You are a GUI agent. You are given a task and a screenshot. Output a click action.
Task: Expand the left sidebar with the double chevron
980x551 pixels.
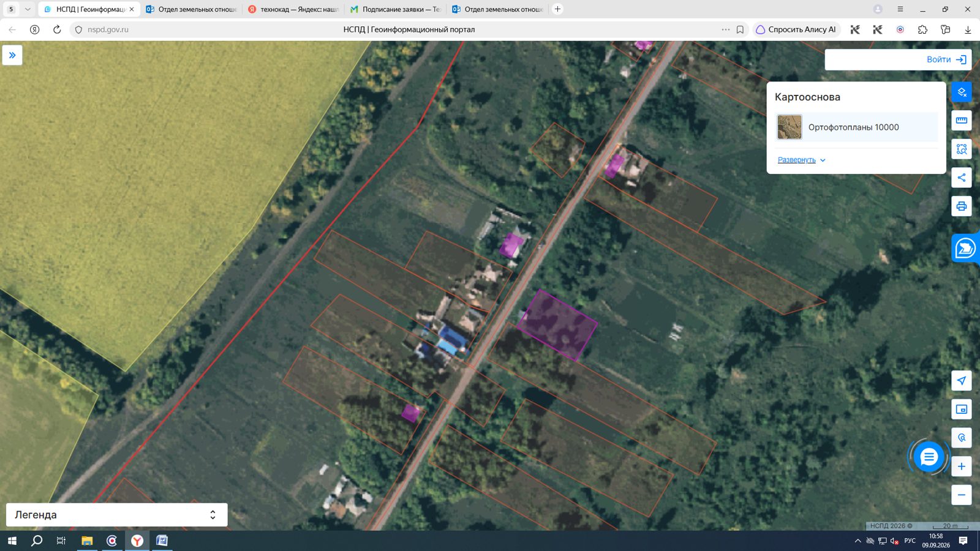tap(12, 55)
